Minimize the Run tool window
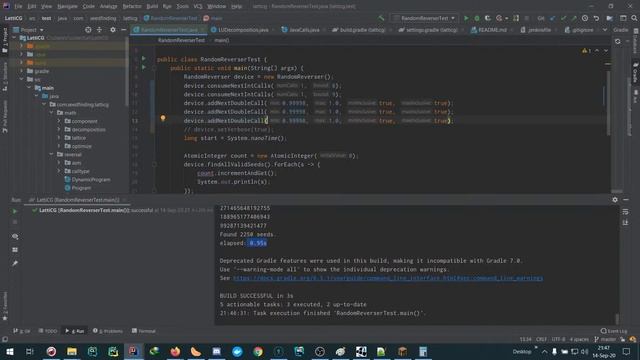640x360 pixels. (x=626, y=200)
